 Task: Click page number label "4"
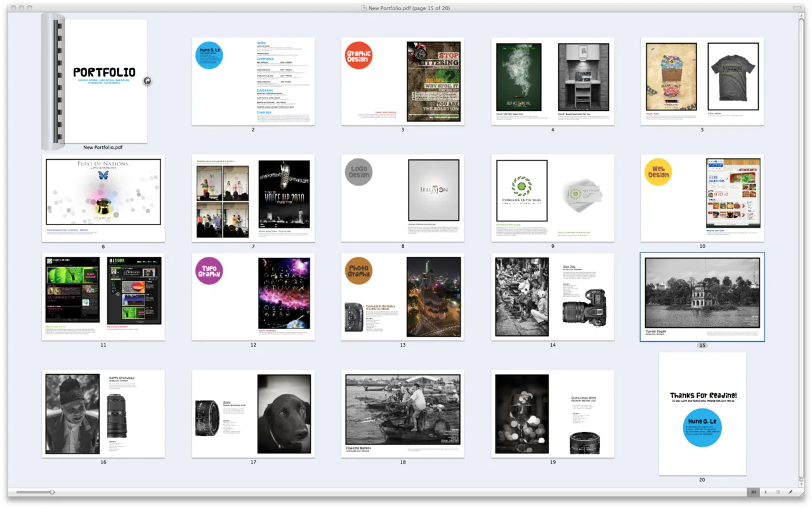(553, 130)
